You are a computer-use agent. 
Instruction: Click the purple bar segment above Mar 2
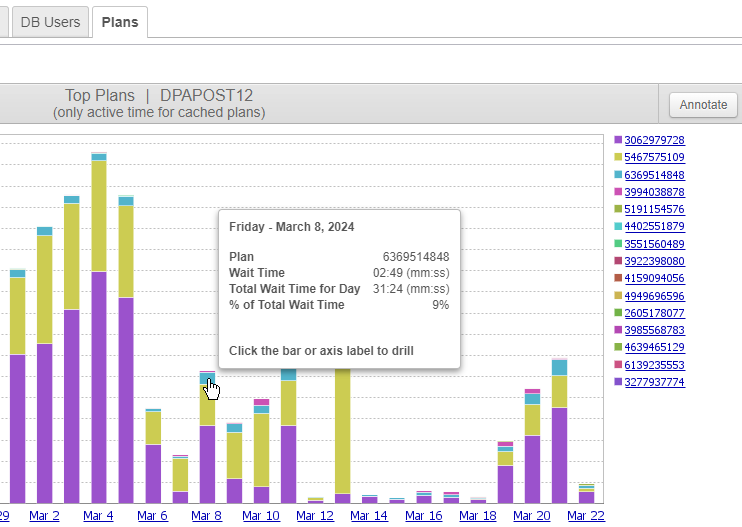[x=44, y=420]
